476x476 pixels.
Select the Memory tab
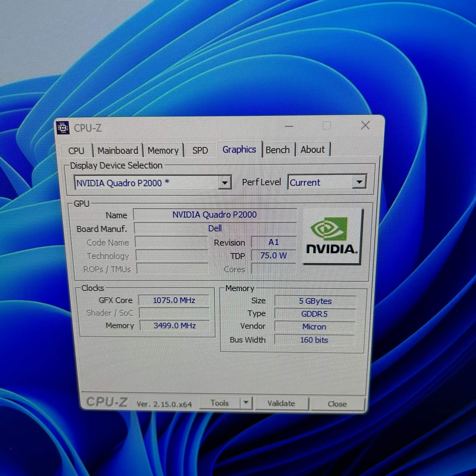(163, 150)
